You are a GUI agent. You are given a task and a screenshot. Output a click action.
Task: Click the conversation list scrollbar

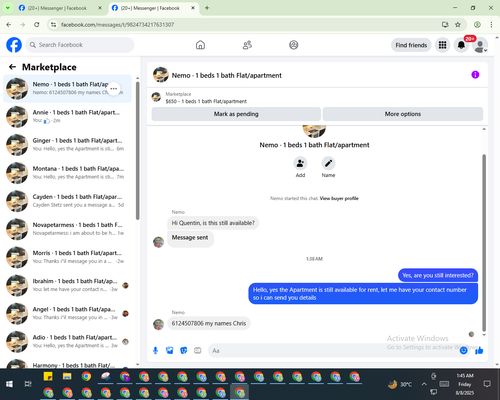pyautogui.click(x=137, y=151)
